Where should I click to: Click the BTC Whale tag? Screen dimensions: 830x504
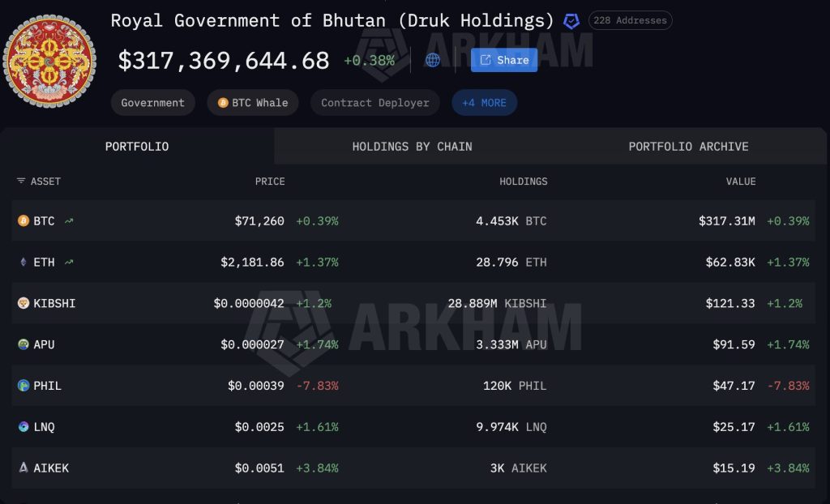click(x=253, y=103)
